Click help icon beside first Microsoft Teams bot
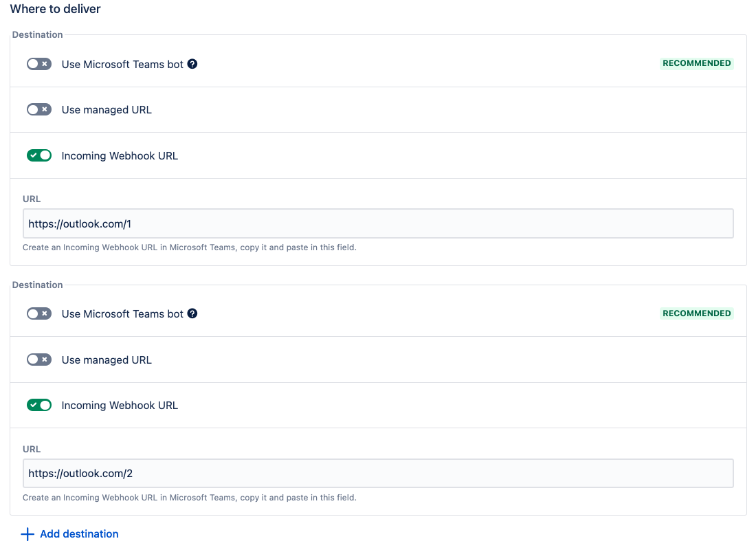Image resolution: width=756 pixels, height=552 pixels. point(192,64)
